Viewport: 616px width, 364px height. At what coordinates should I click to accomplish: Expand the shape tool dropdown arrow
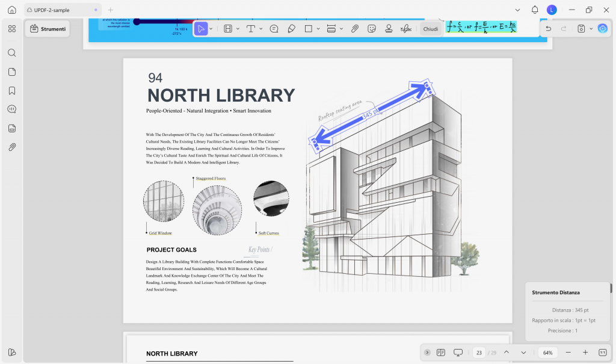coord(318,29)
